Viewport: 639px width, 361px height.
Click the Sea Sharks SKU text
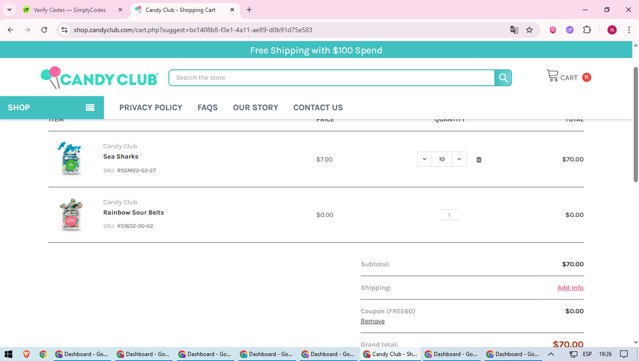[130, 170]
